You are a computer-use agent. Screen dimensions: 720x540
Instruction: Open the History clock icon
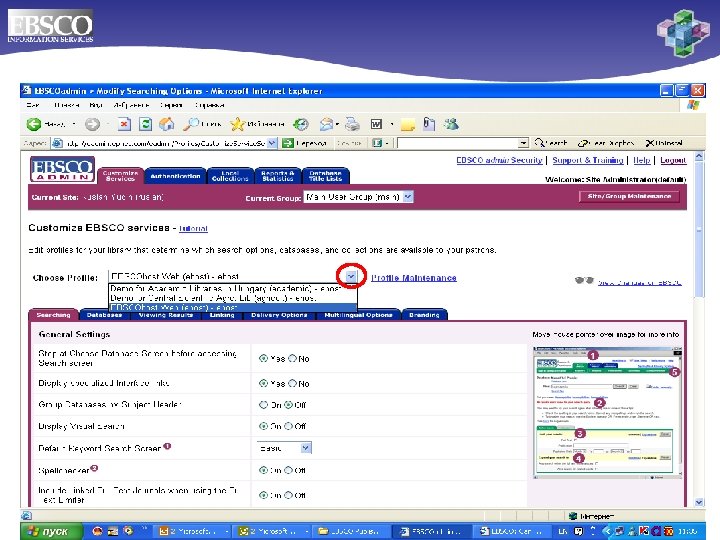click(x=301, y=124)
